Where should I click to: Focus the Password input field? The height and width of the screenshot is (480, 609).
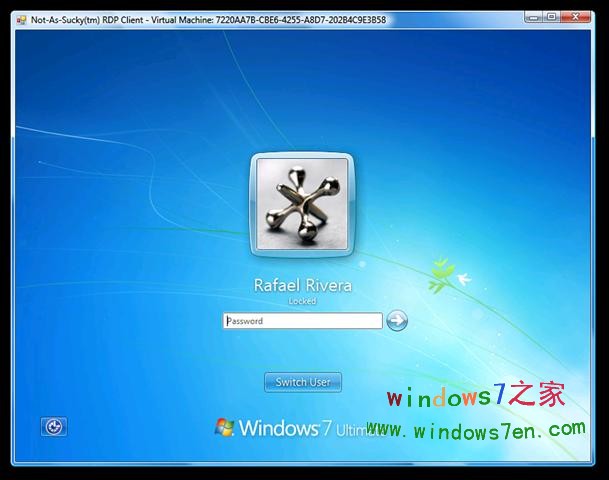[302, 321]
